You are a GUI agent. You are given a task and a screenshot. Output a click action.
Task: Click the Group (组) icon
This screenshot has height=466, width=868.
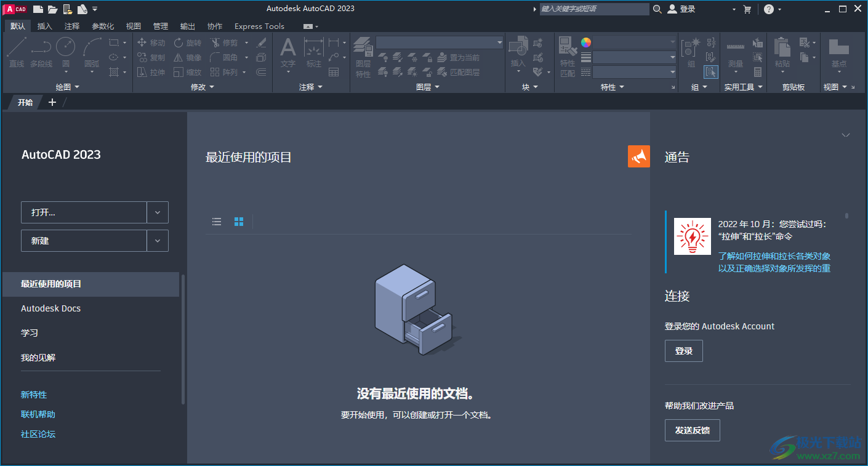691,52
